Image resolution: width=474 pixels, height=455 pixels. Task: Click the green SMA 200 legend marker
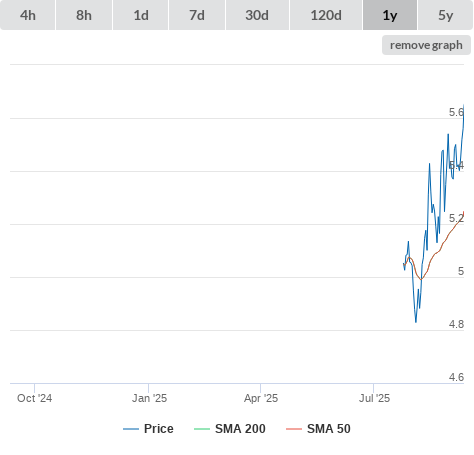coord(202,429)
